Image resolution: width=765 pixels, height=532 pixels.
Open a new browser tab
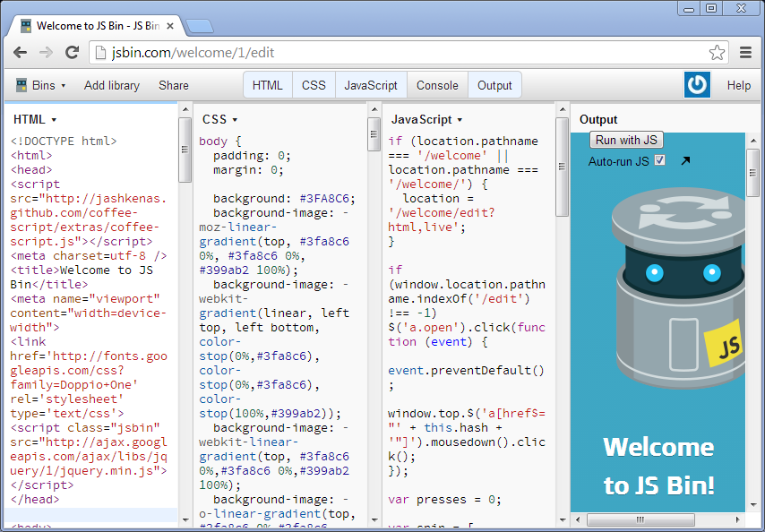[x=200, y=26]
